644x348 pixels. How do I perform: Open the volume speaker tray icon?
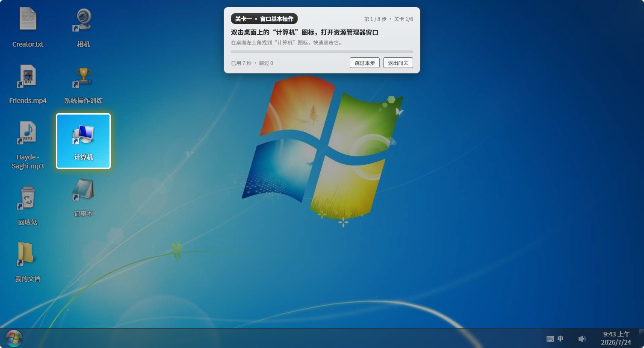pos(582,339)
